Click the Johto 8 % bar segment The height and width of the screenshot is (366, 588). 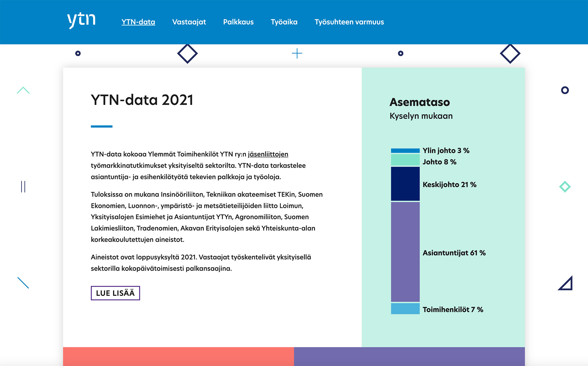405,160
